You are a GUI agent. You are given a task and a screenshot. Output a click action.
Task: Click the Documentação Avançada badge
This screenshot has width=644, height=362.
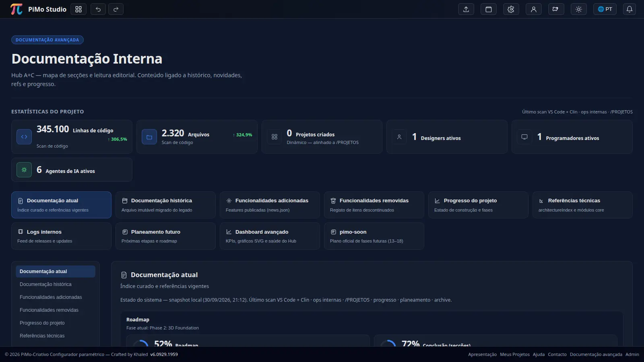[x=47, y=40]
